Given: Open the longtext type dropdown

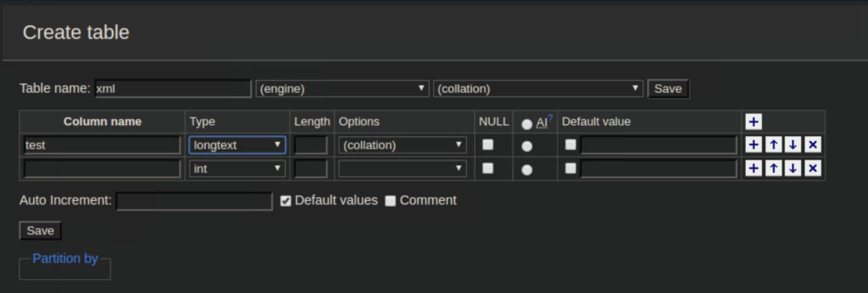Looking at the screenshot, I should 237,145.
